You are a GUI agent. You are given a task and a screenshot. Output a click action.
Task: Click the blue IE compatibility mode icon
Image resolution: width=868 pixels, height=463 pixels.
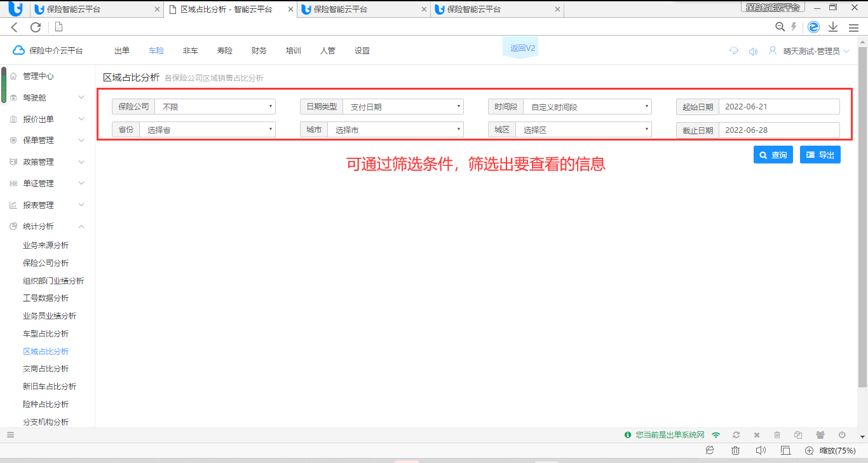[814, 27]
